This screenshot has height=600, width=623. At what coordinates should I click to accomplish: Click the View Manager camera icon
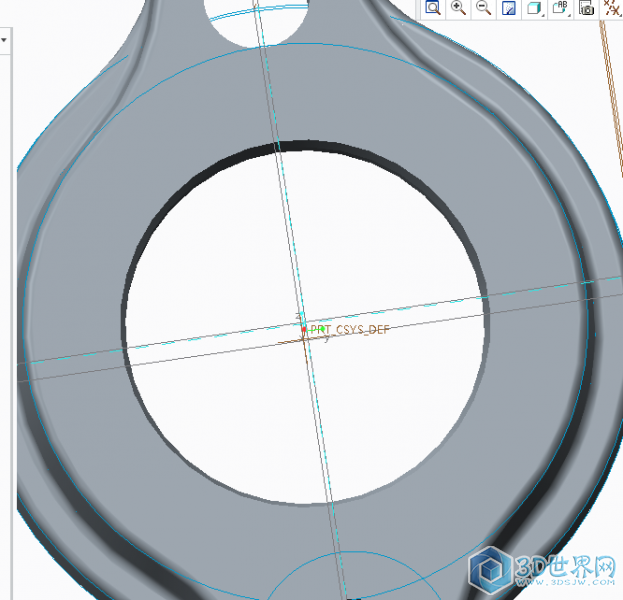tap(586, 8)
